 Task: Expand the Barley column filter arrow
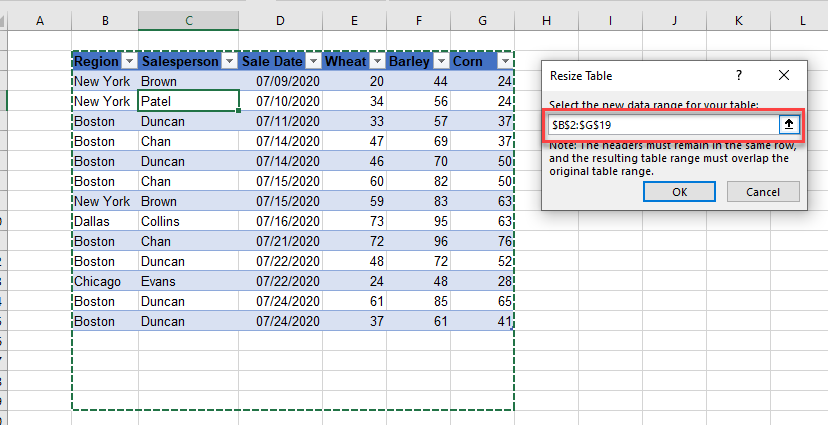click(x=440, y=61)
